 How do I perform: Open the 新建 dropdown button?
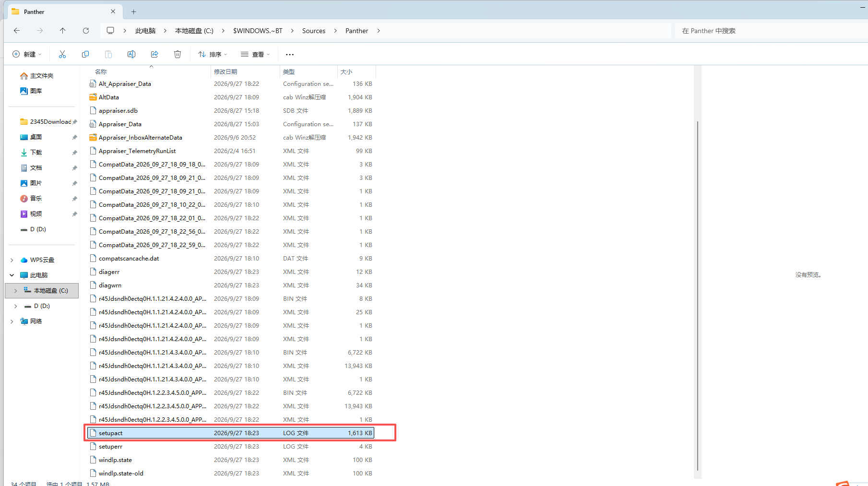click(27, 54)
